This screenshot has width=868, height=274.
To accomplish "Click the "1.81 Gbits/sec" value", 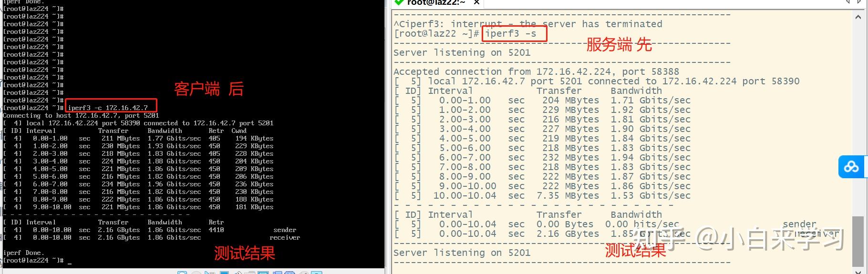I will coord(651,120).
